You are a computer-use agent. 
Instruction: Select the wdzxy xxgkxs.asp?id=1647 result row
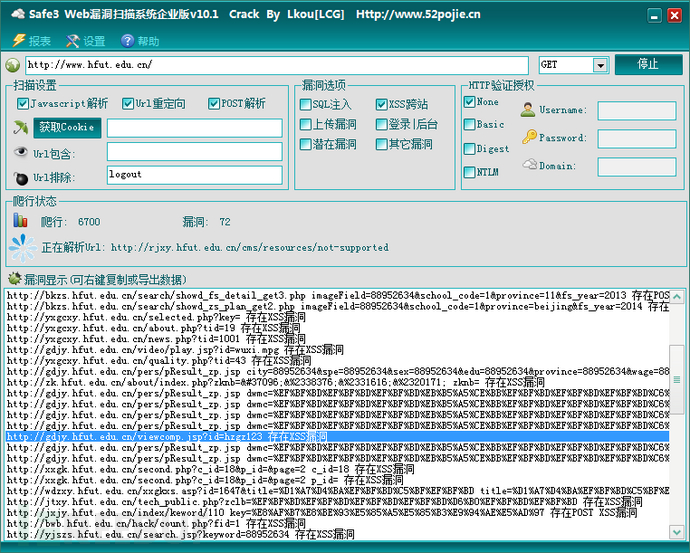338,491
